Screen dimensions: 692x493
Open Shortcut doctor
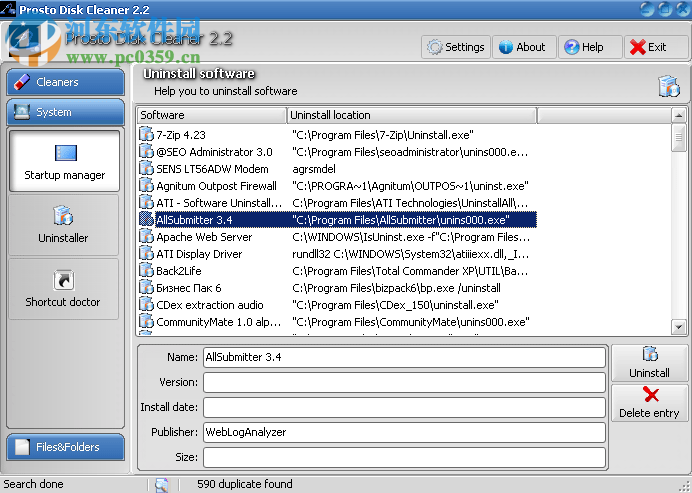point(64,288)
